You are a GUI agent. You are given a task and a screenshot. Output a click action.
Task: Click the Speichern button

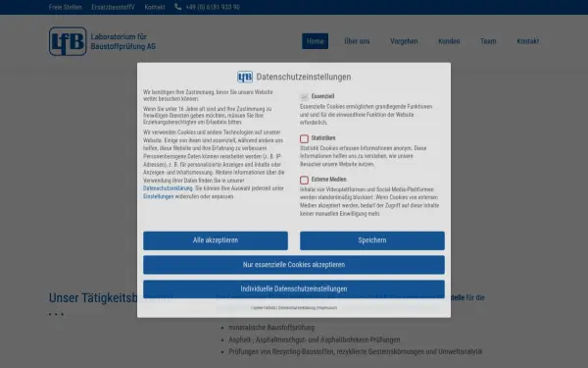click(372, 240)
